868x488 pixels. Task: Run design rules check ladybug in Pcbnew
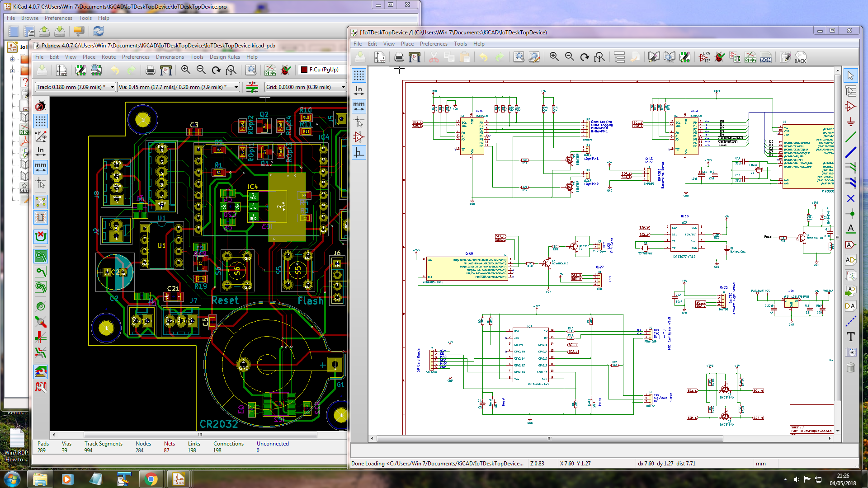(286, 70)
